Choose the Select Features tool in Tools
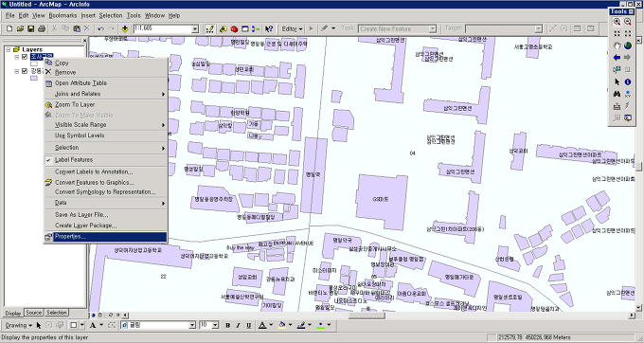The width and height of the screenshot is (644, 343). (617, 70)
